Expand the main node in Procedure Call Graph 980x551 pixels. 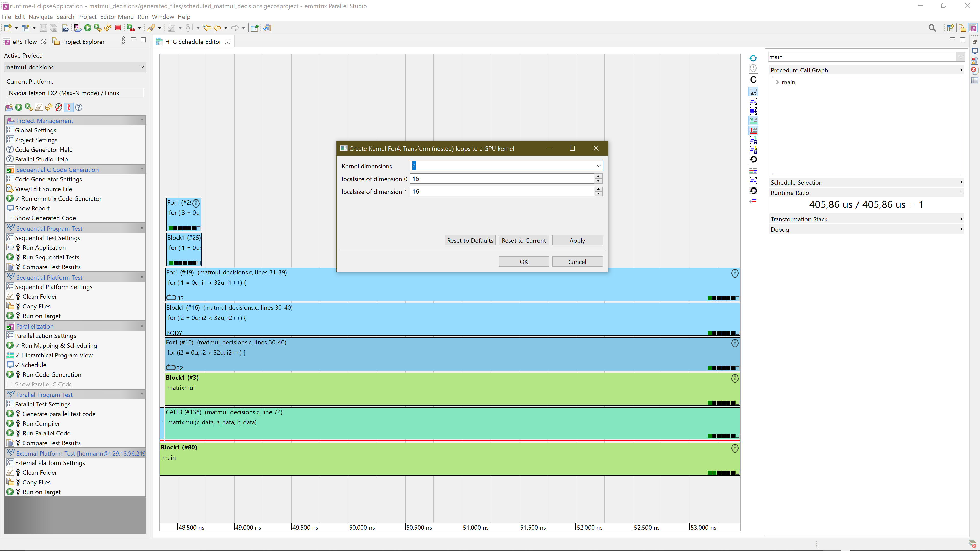click(777, 82)
